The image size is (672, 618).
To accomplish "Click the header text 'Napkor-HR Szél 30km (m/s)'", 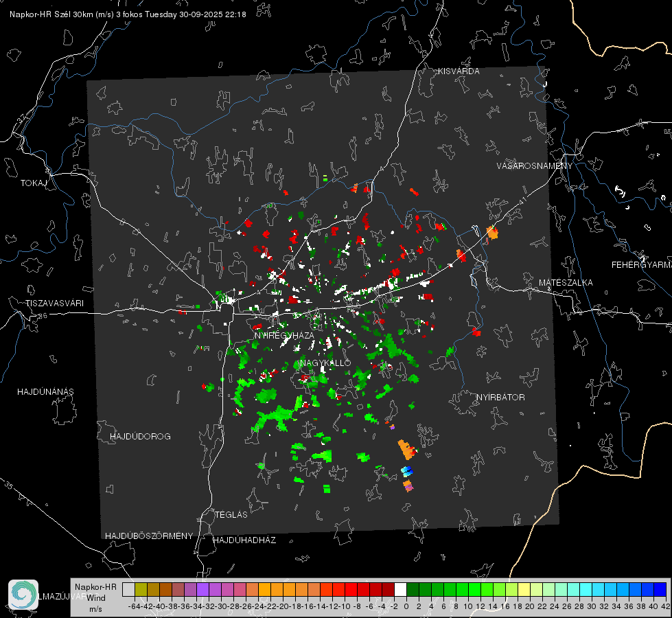I will [x=62, y=14].
